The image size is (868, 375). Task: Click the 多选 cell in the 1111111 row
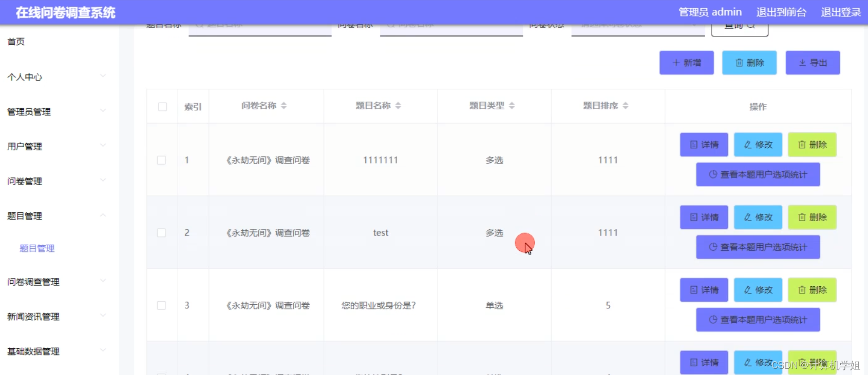[x=495, y=160]
